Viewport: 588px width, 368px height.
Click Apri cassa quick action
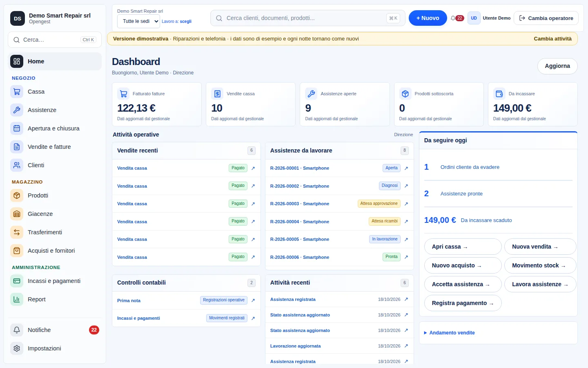click(x=463, y=247)
